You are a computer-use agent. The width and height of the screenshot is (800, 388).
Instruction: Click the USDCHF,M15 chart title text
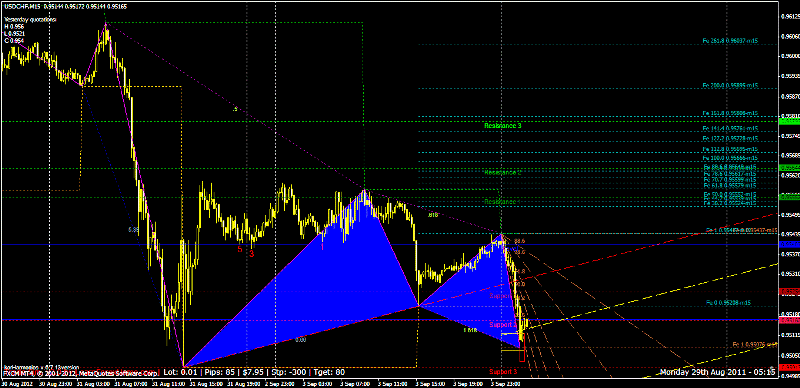[21, 7]
